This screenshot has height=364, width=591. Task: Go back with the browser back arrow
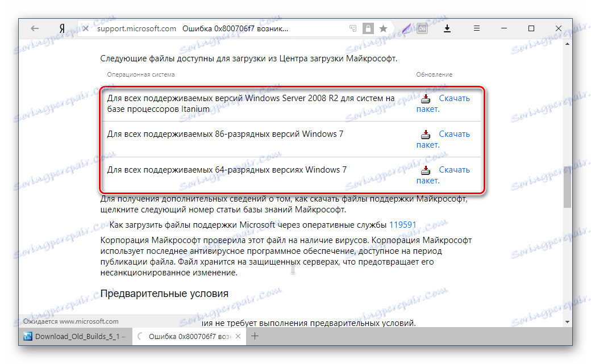pos(35,28)
